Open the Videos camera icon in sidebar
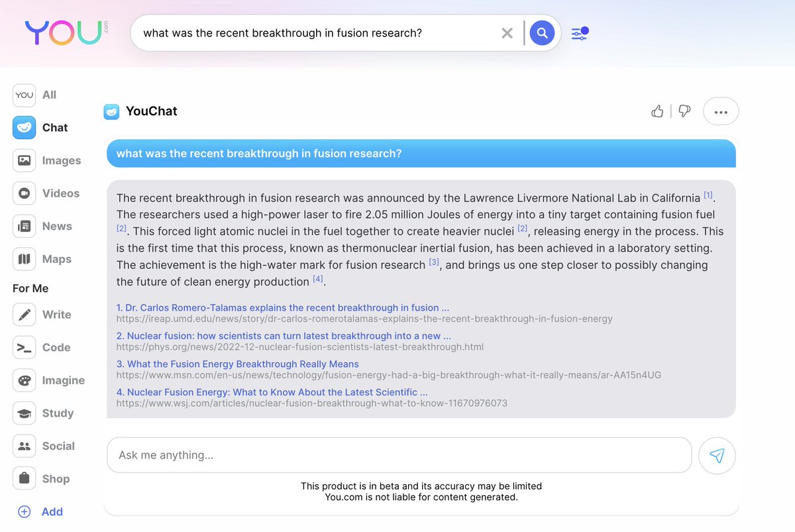 [24, 193]
